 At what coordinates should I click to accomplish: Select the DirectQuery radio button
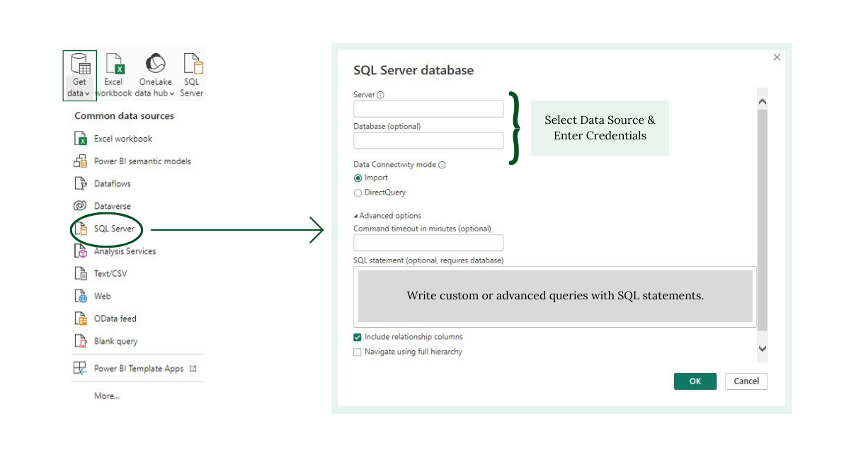358,192
